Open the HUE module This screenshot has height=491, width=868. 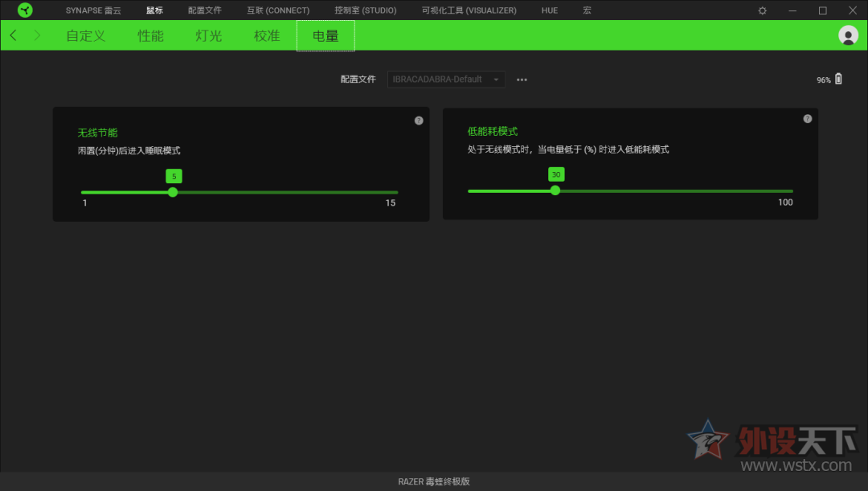coord(549,10)
